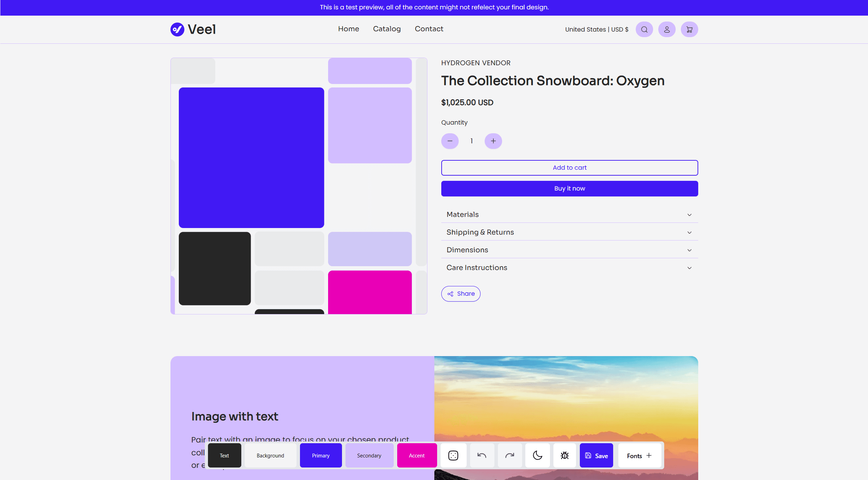Select the Accent color swatch
The height and width of the screenshot is (480, 868).
click(x=417, y=455)
